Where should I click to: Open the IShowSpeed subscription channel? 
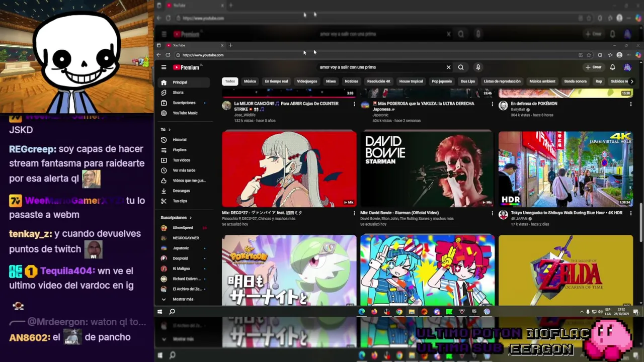184,228
